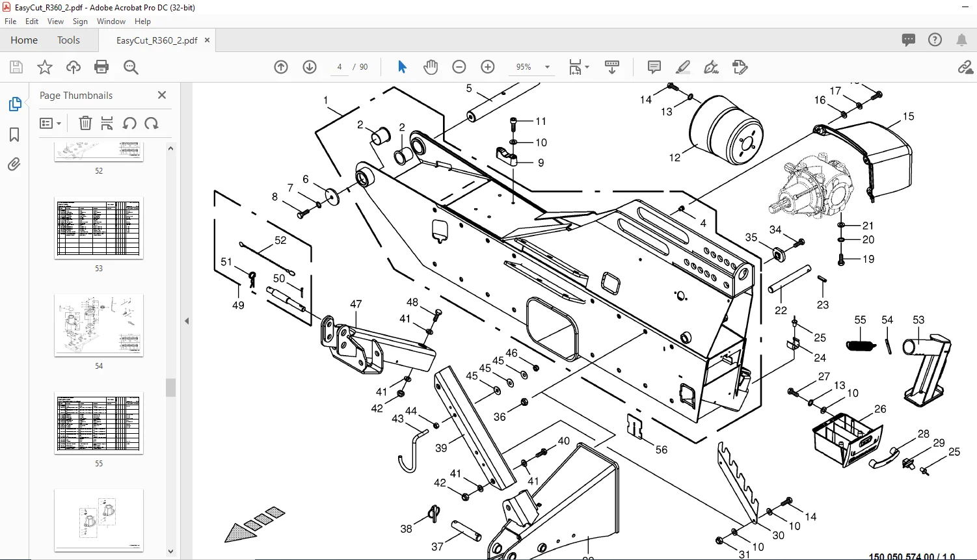Upload the file to cloud storage

(x=74, y=67)
